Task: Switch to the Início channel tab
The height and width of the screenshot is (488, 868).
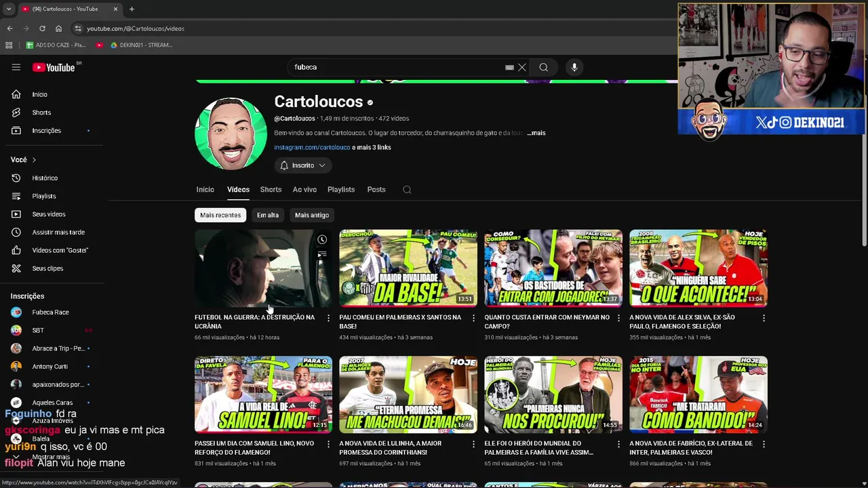Action: pyautogui.click(x=205, y=190)
